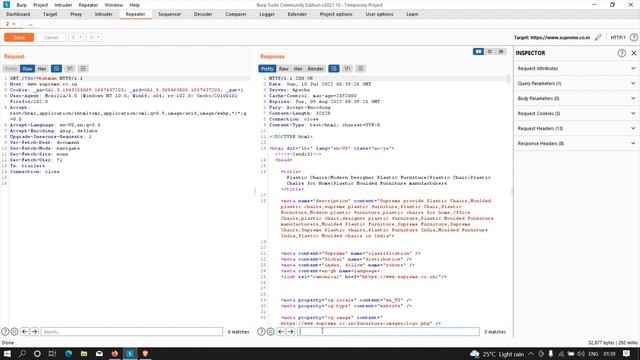Expand Request Headers section

(576, 128)
